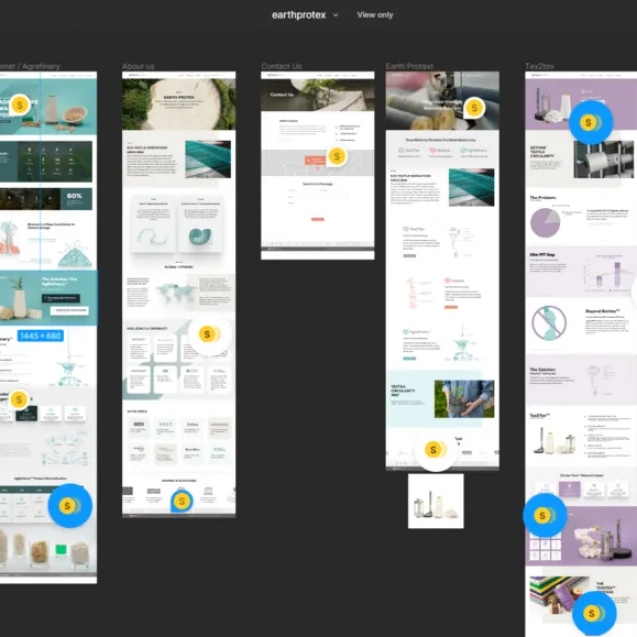This screenshot has height=637, width=637.
Task: Click the small bottle image below Earth Protex frame
Action: pyautogui.click(x=435, y=501)
